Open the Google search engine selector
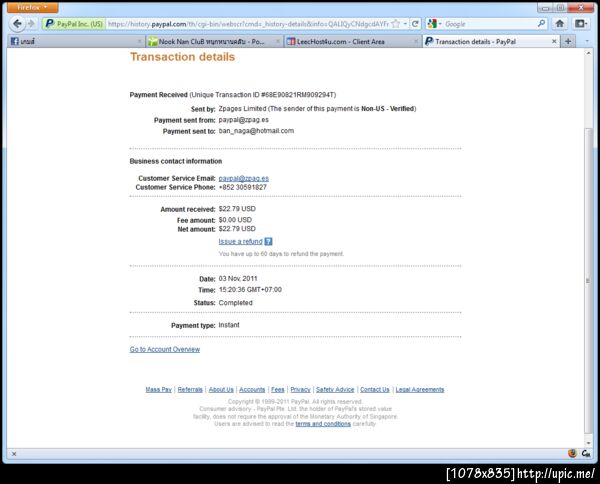The height and width of the screenshot is (484, 600). coord(434,24)
